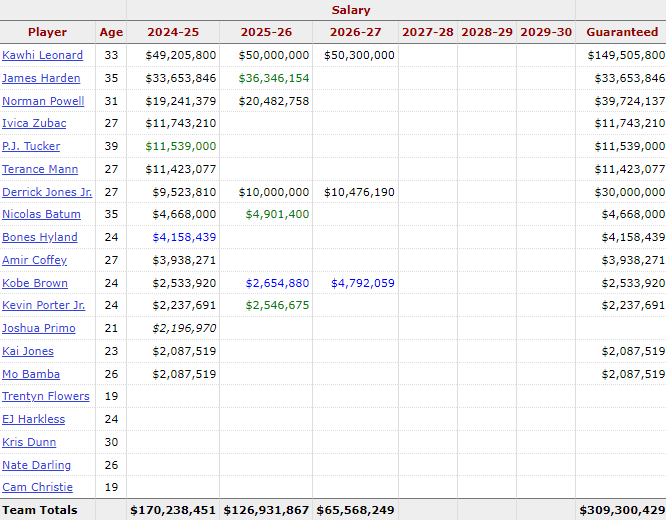
Task: Select Kris Dunn's age value 30
Action: pyautogui.click(x=111, y=442)
